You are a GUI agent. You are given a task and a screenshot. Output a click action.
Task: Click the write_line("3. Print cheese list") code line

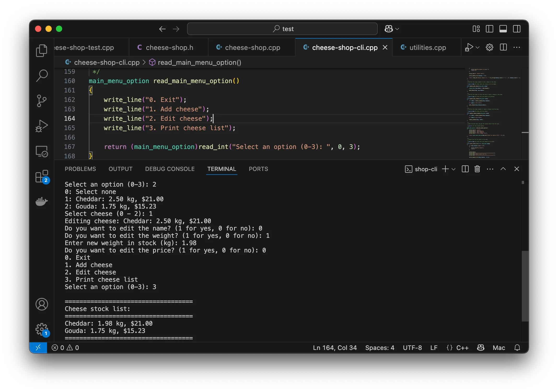(x=170, y=128)
